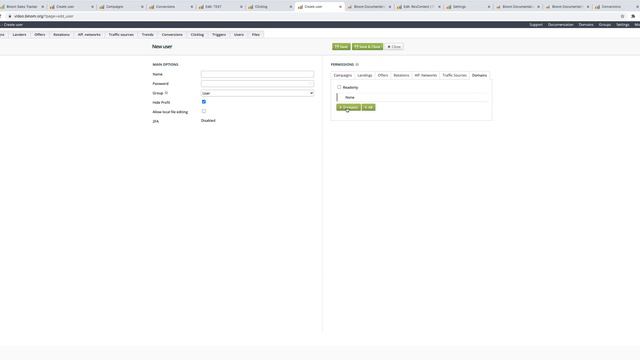Screen dimensions: 640x360
Task: Click the favicon on the Campaigns browser tab
Action: coord(102,7)
